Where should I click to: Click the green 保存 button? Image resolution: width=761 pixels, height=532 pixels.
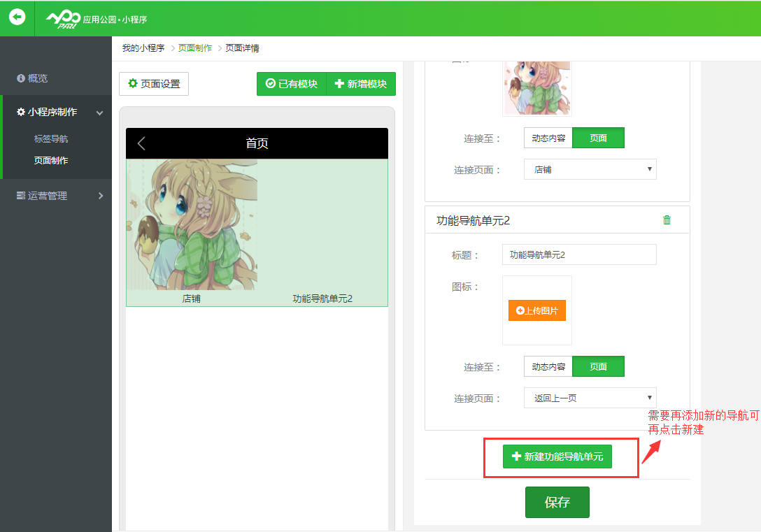pos(557,502)
